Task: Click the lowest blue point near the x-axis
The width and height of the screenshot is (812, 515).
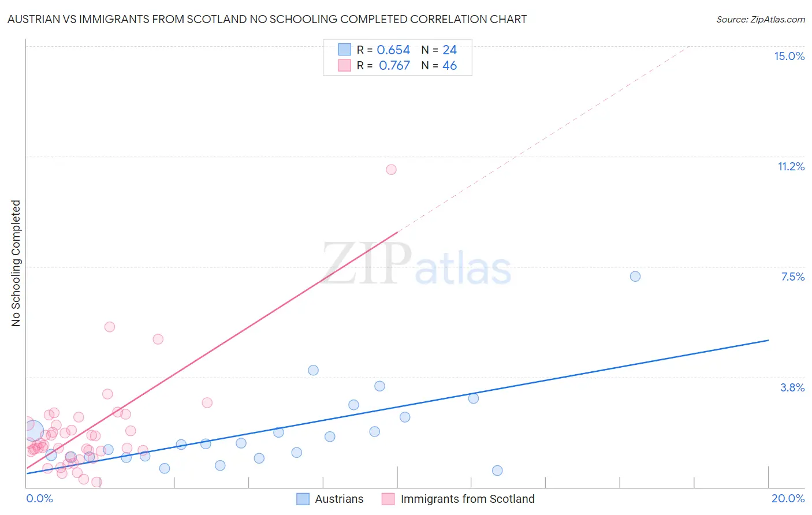Action: [497, 471]
